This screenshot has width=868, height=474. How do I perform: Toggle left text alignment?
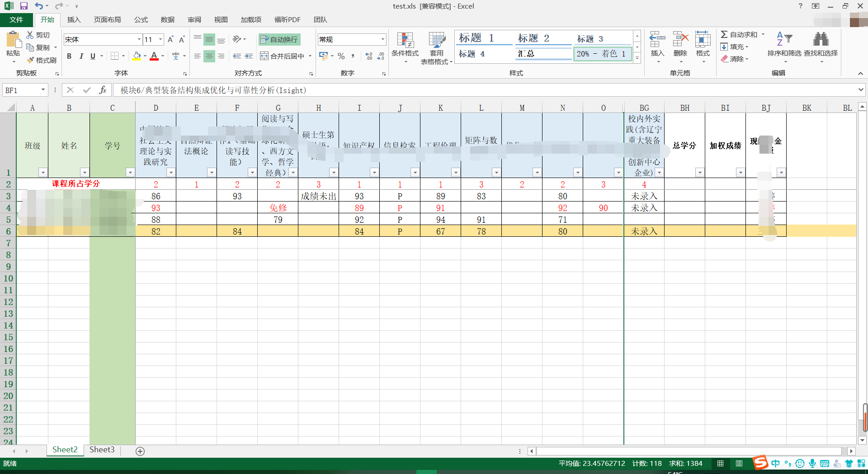(x=198, y=56)
